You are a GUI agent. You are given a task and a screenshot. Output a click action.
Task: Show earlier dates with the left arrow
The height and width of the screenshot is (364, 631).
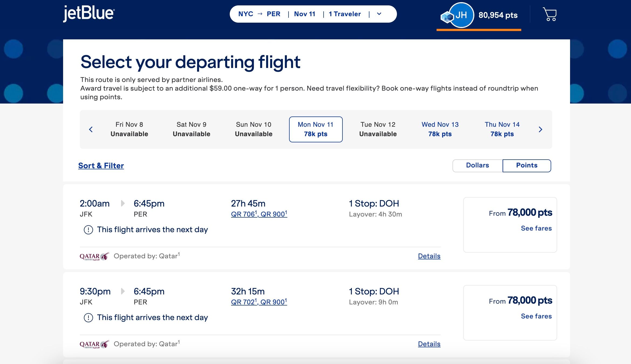[91, 129]
